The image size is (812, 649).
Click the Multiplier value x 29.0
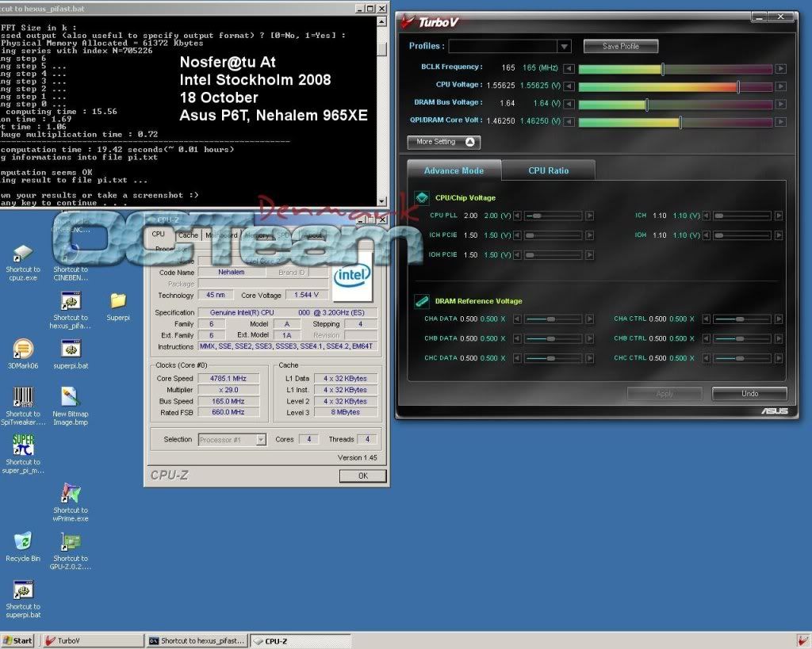[228, 390]
